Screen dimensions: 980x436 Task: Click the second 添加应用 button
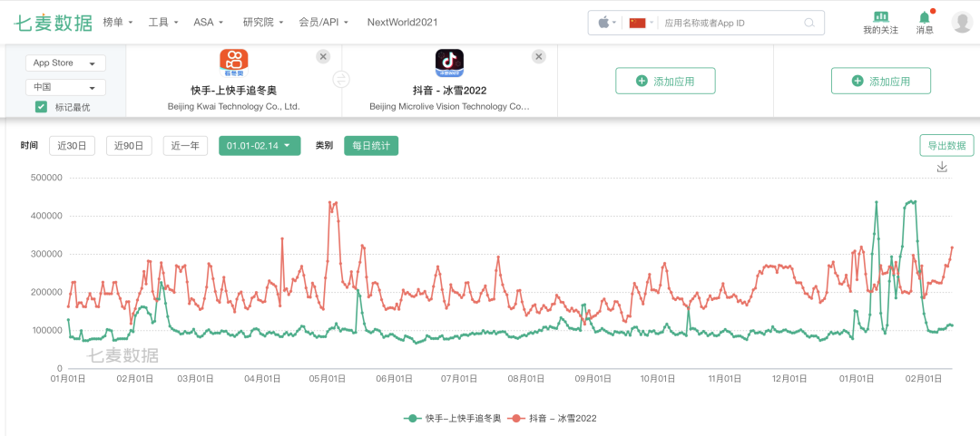point(880,82)
